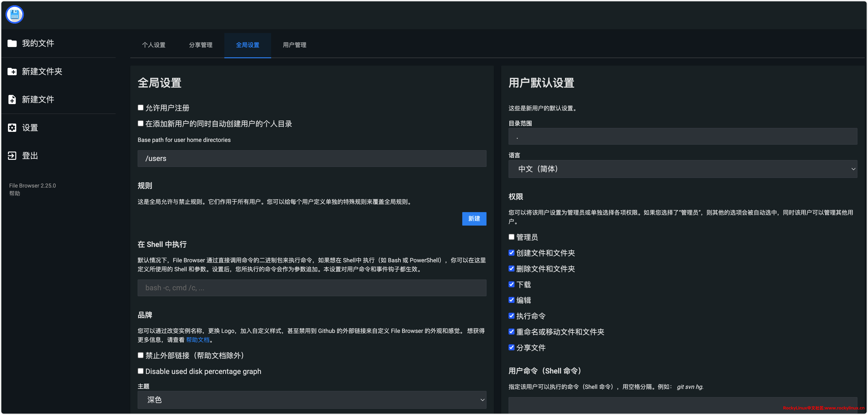This screenshot has height=415, width=868.
Task: Focus the Shell command input field
Action: (312, 288)
